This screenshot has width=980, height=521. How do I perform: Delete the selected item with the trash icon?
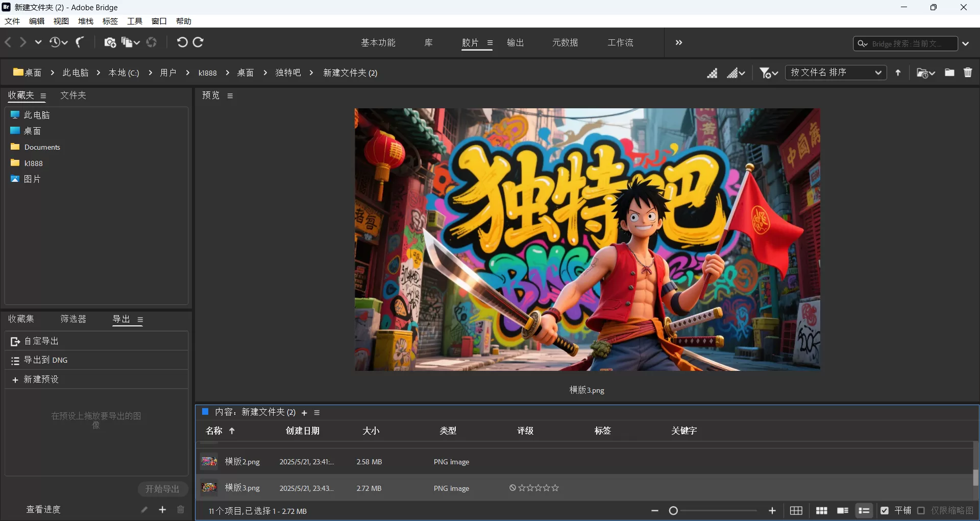(x=968, y=73)
